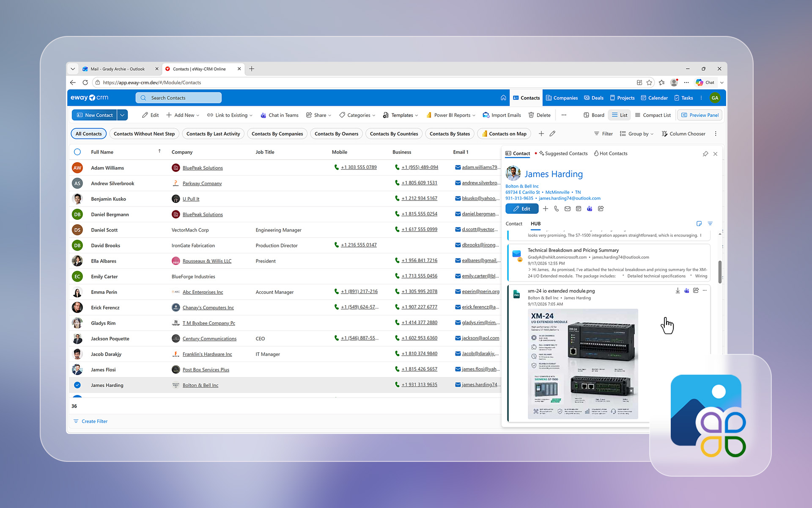Open the Templates dropdown
This screenshot has width=812, height=508.
click(401, 115)
